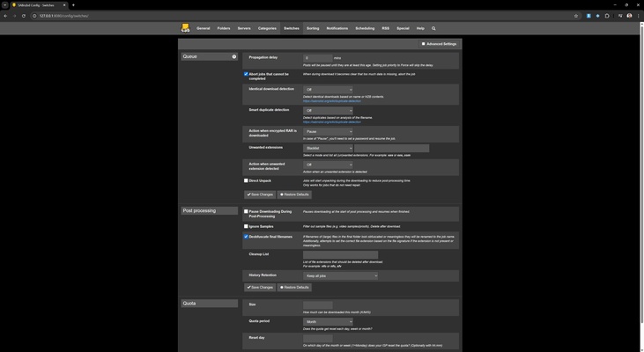Screen dimensions: 644x352
Task: Save Changes in Queue section
Action: pyautogui.click(x=260, y=194)
